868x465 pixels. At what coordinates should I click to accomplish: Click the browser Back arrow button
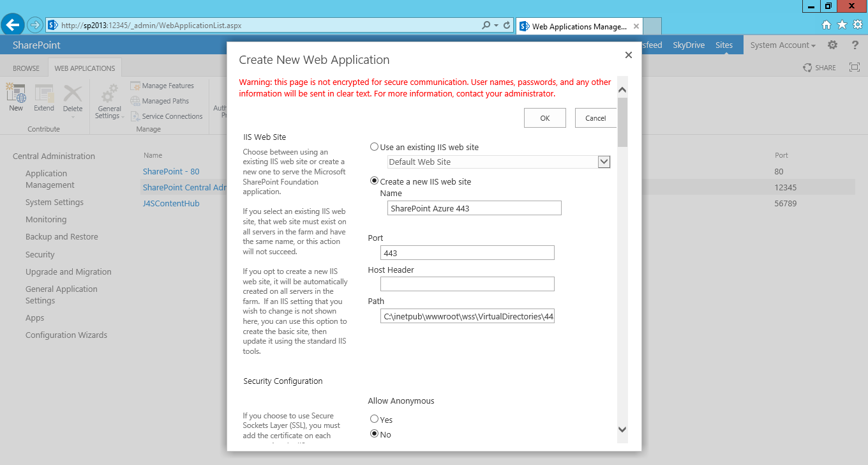coord(13,25)
